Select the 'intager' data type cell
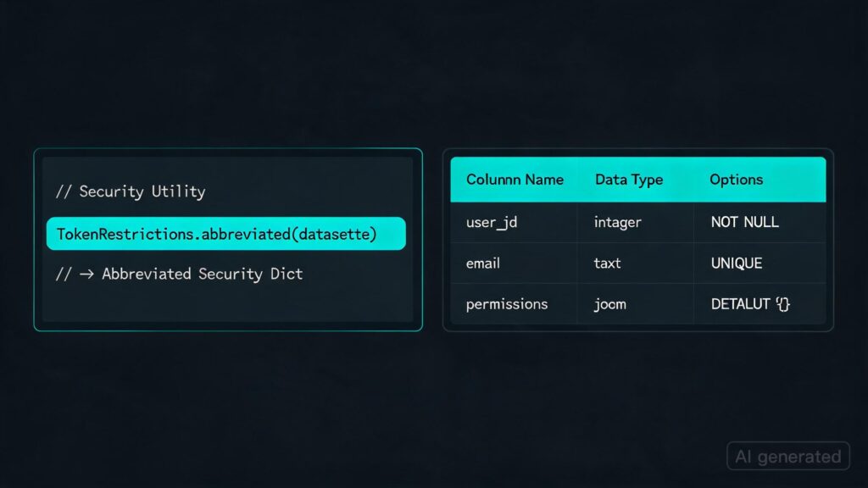Image resolution: width=868 pixels, height=488 pixels. (636, 223)
